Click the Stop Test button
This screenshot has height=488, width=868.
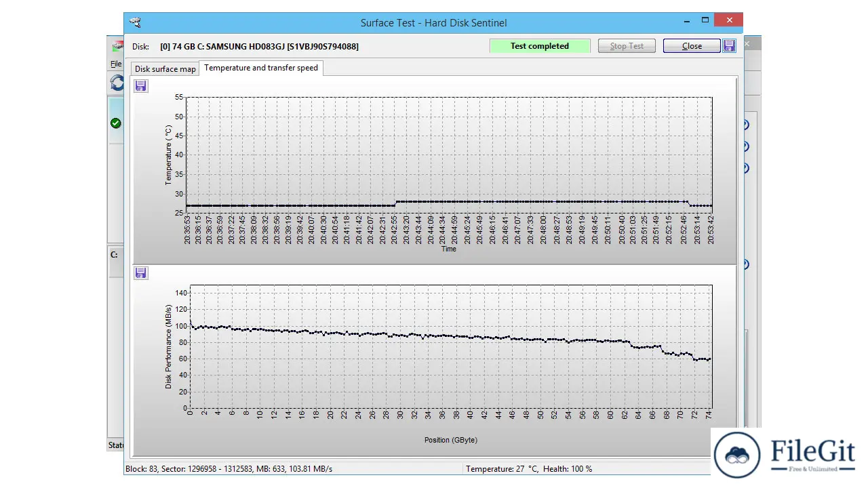point(627,46)
